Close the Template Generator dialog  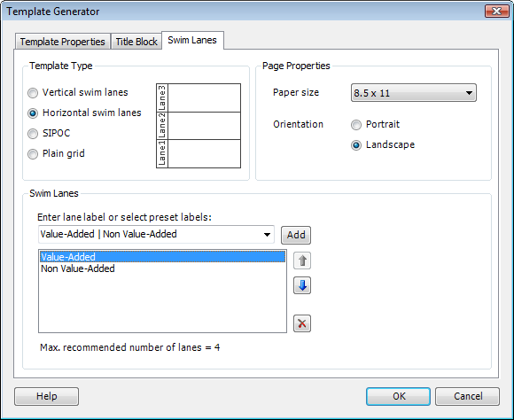pos(496,12)
